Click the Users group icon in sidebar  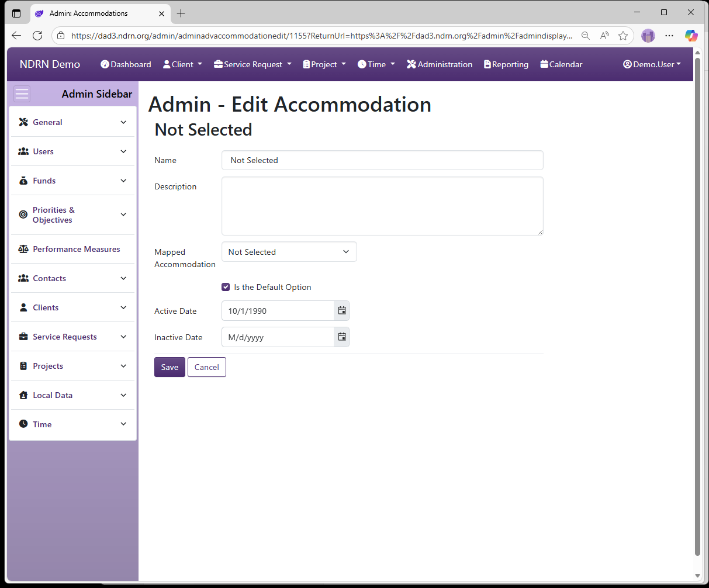pos(23,151)
